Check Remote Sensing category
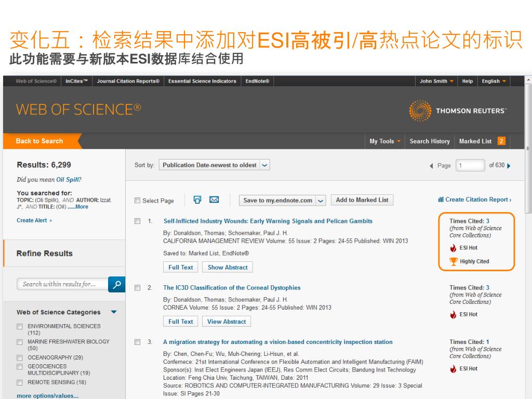 pyautogui.click(x=20, y=383)
